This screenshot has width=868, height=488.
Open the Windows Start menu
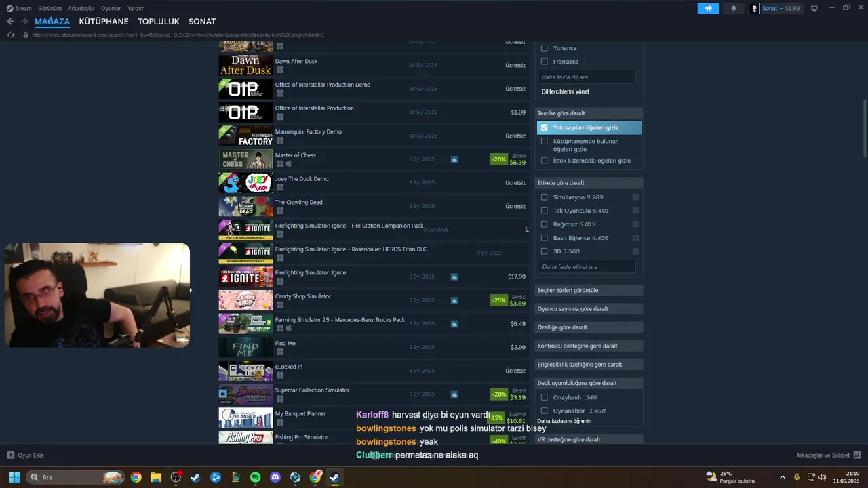[14, 477]
